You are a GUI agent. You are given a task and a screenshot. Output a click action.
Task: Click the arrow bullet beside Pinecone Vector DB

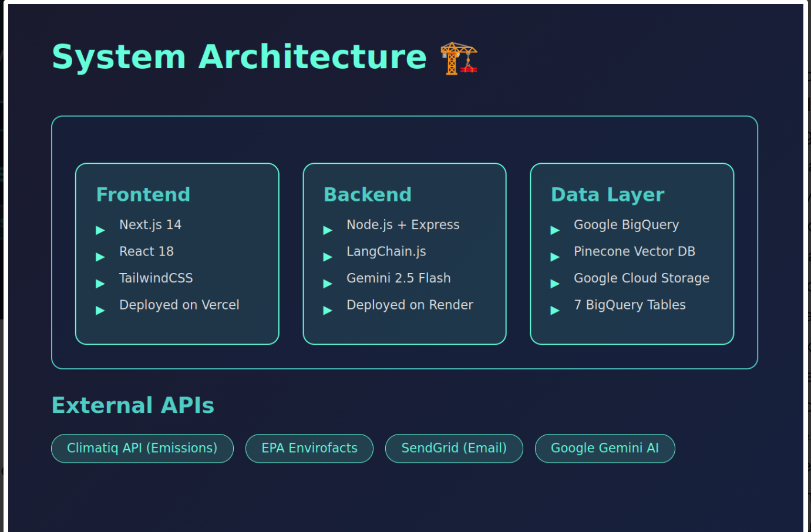(555, 257)
